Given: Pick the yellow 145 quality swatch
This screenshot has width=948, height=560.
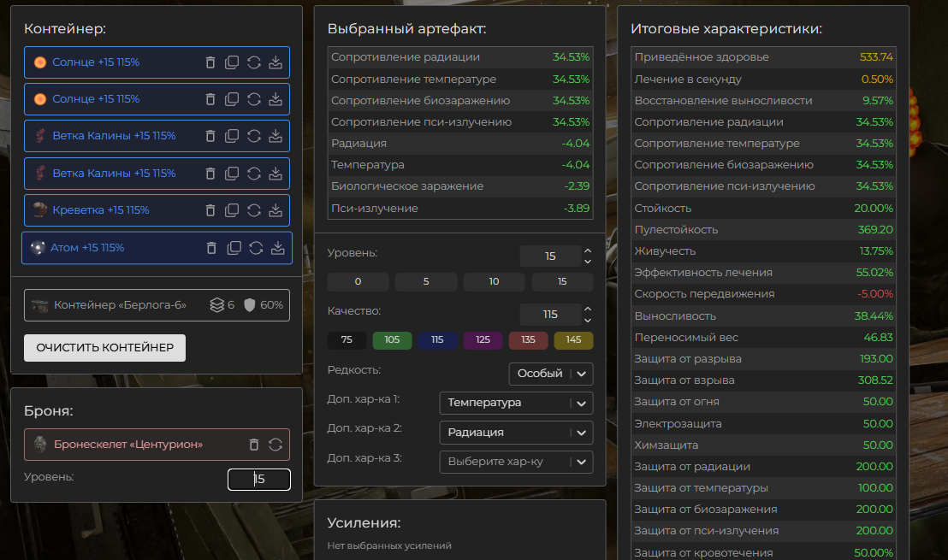Looking at the screenshot, I should pos(573,340).
